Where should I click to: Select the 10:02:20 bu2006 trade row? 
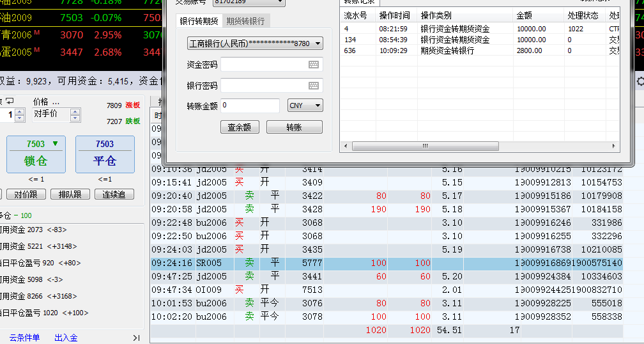(x=387, y=317)
